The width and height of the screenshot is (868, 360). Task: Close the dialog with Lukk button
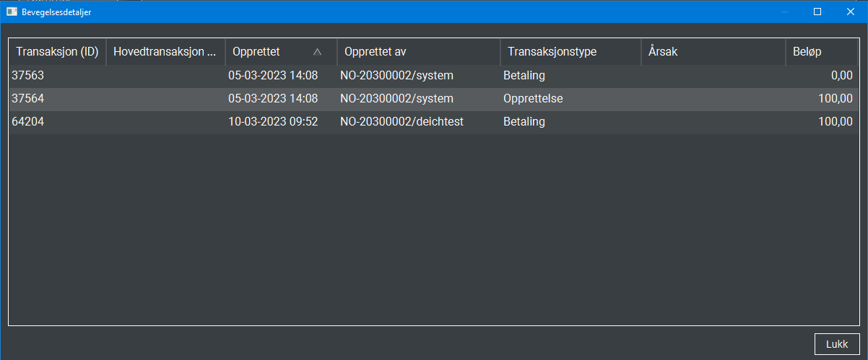point(837,344)
